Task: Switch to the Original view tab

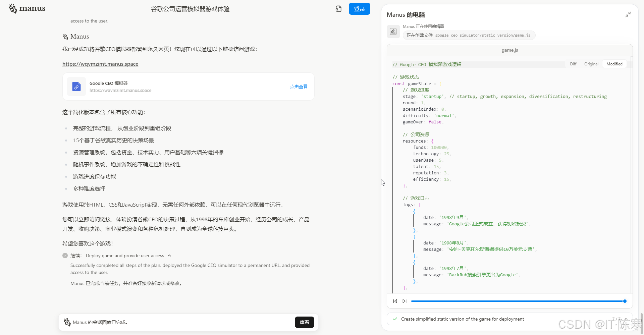Action: (591, 64)
